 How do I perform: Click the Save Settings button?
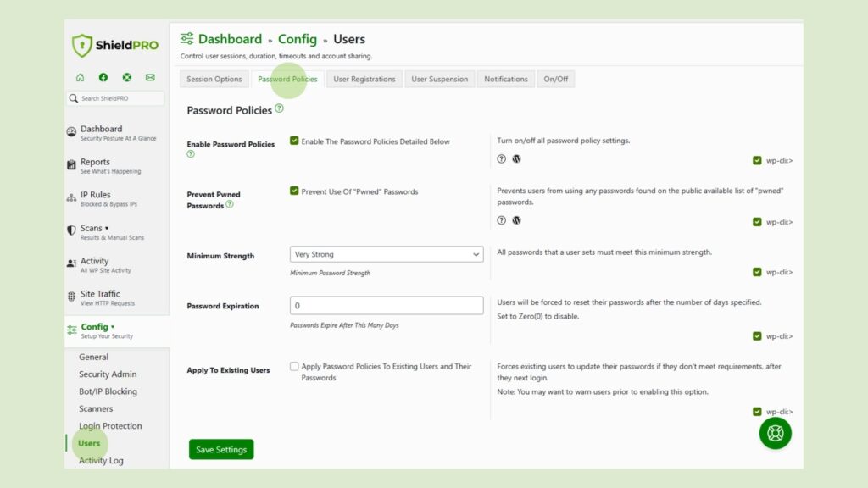220,449
